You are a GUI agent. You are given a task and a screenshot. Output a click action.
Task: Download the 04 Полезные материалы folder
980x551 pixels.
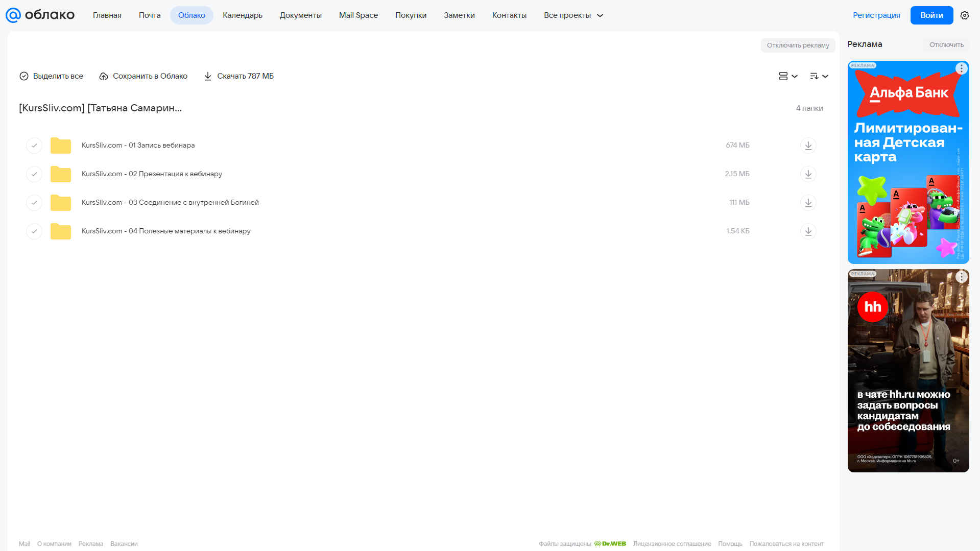pyautogui.click(x=808, y=231)
